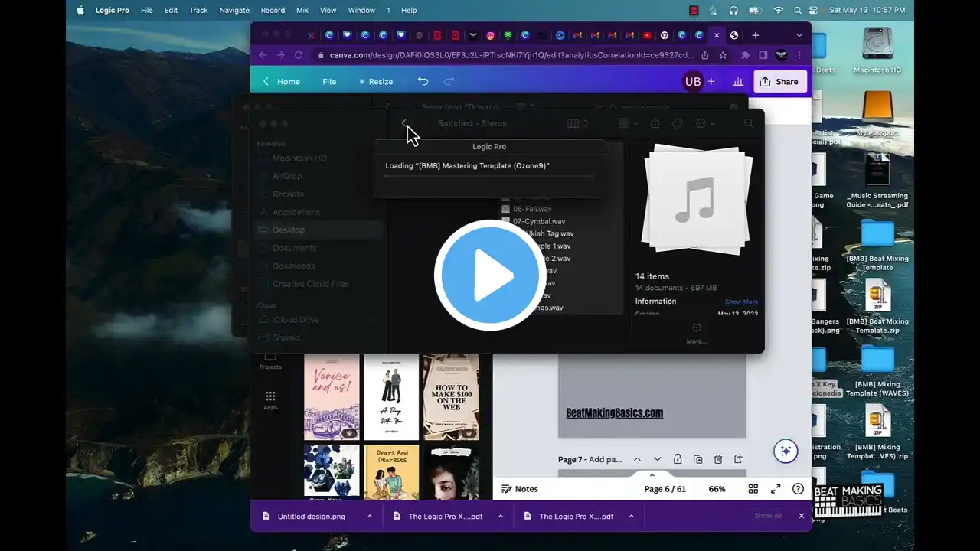Expand the page thumbnails strip chevron
The width and height of the screenshot is (980, 551).
click(x=652, y=475)
